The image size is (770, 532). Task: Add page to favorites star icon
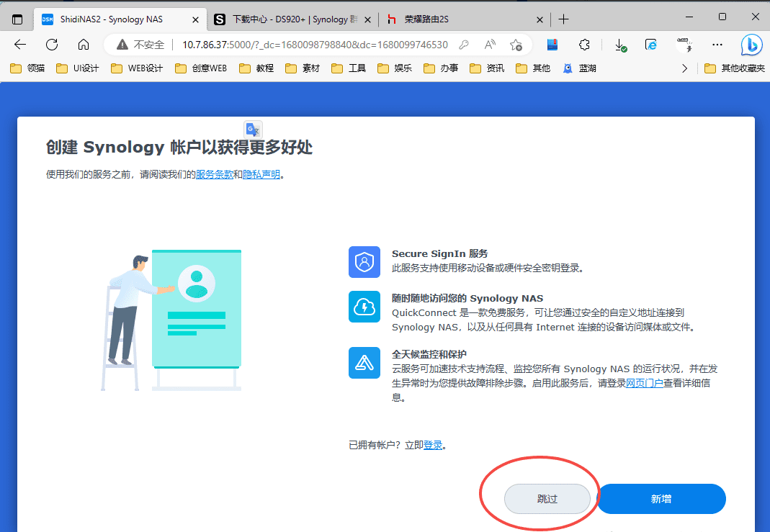coord(516,45)
